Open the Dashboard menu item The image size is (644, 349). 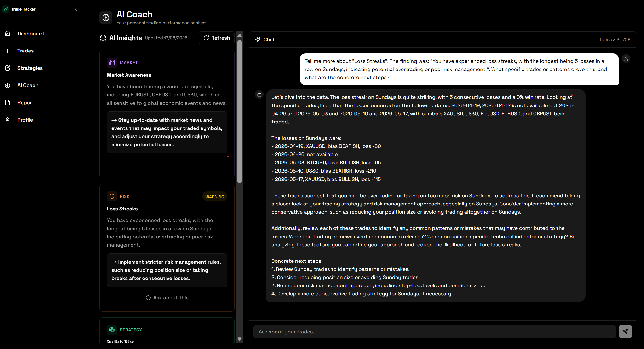(x=30, y=34)
